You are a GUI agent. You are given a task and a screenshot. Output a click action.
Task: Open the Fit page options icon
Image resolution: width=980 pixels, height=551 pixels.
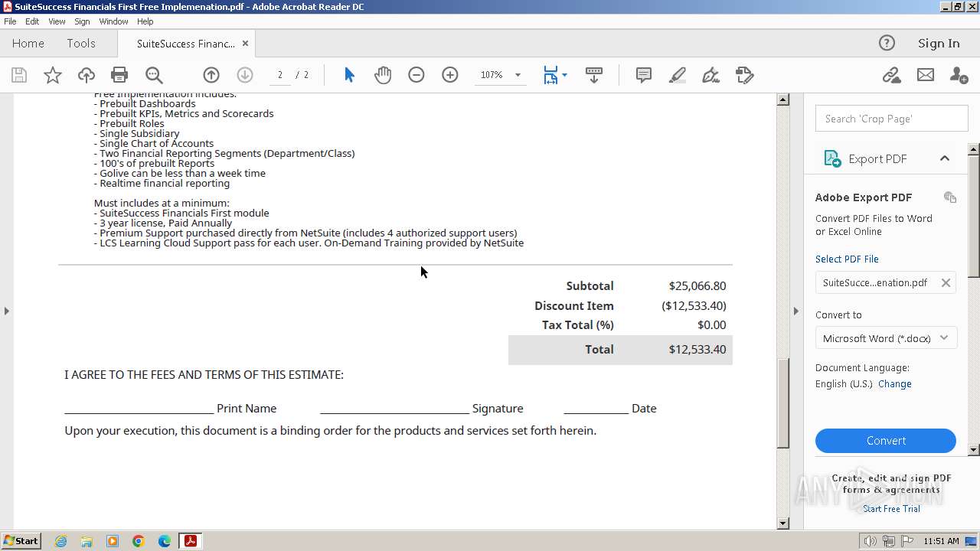(x=555, y=75)
